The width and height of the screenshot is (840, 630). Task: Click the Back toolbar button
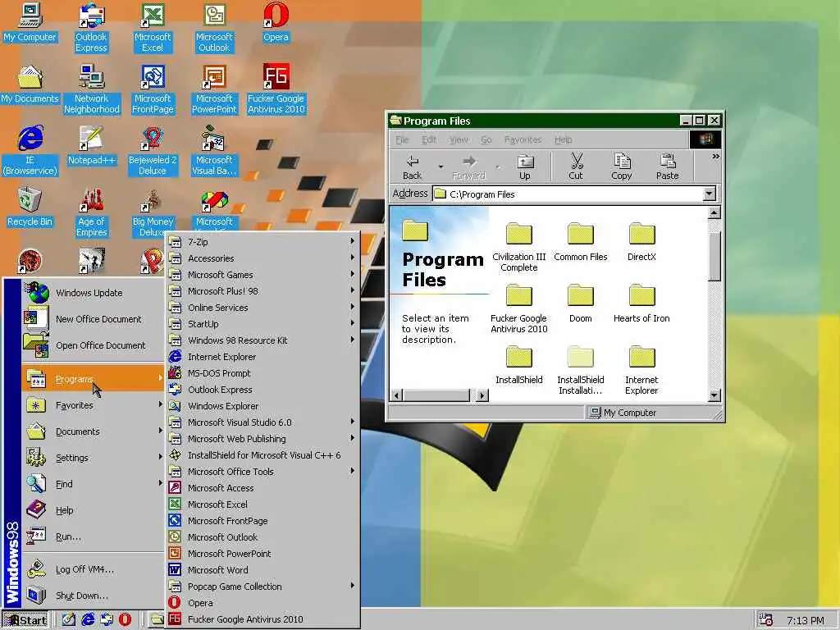(x=412, y=167)
